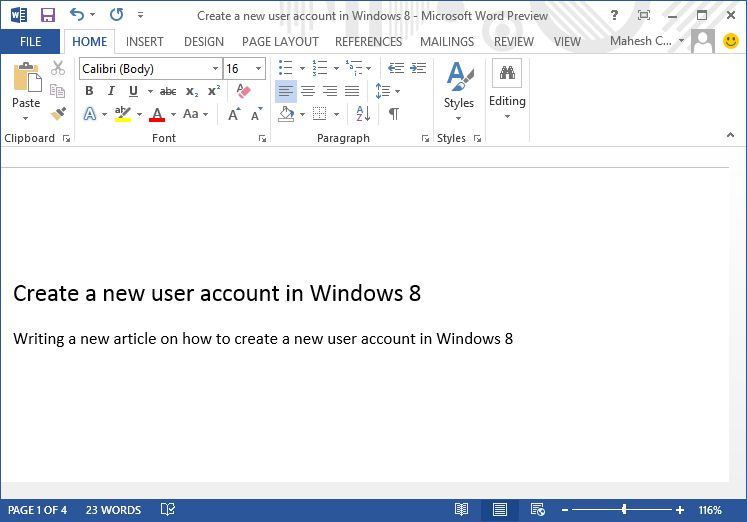The height and width of the screenshot is (522, 747).
Task: Clear all formatting with the eraser icon
Action: pos(243,91)
